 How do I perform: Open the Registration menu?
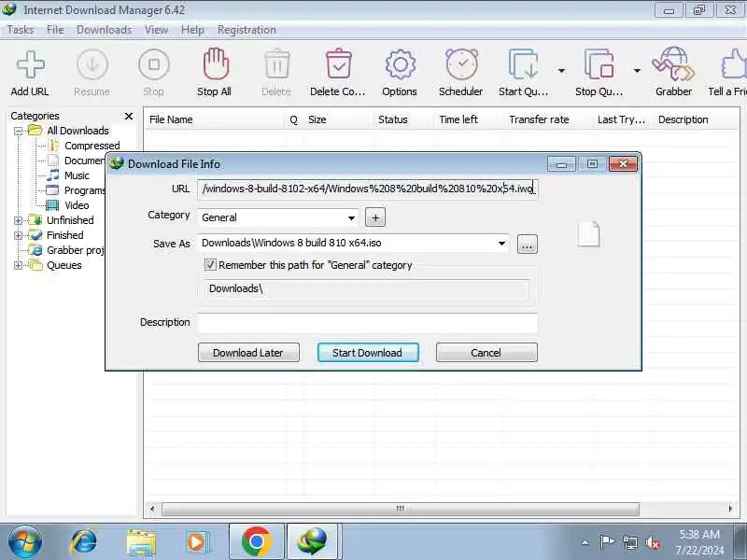point(247,30)
